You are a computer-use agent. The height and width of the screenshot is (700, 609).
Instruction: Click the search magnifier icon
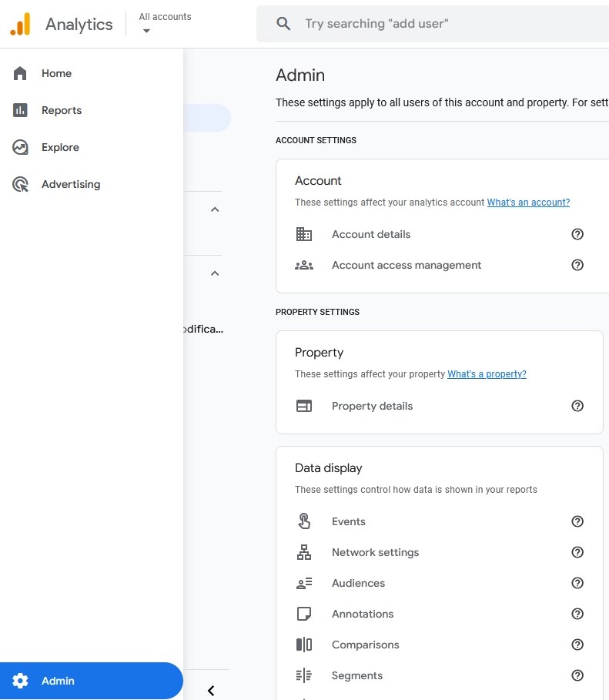pos(283,24)
